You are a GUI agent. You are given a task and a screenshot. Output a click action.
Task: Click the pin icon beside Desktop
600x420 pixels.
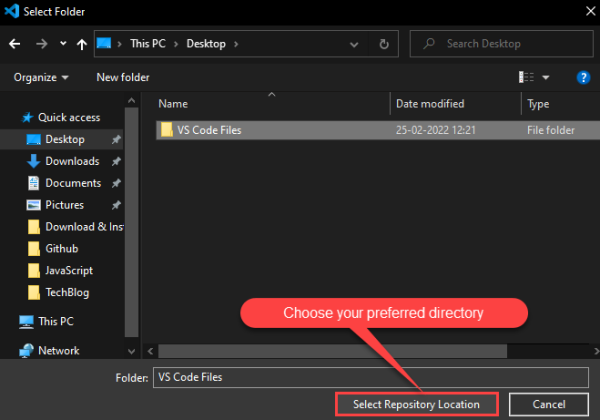pyautogui.click(x=116, y=140)
